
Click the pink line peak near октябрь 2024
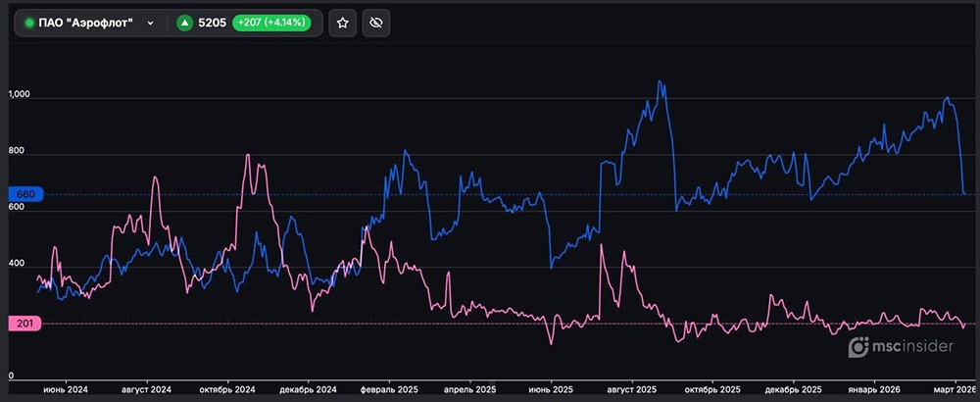coord(247,155)
